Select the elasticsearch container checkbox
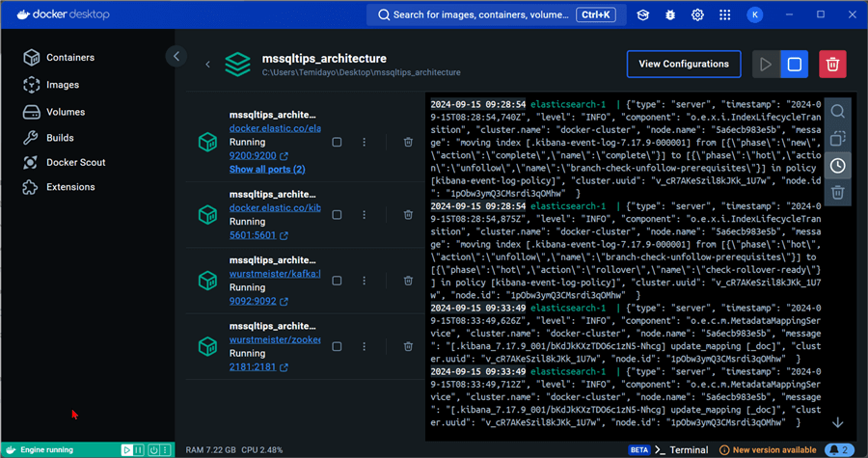Image resolution: width=868 pixels, height=458 pixels. click(x=337, y=143)
